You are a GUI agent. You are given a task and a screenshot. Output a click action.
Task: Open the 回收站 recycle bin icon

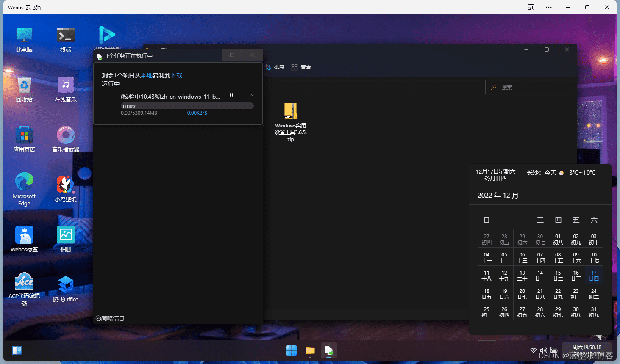tap(24, 90)
